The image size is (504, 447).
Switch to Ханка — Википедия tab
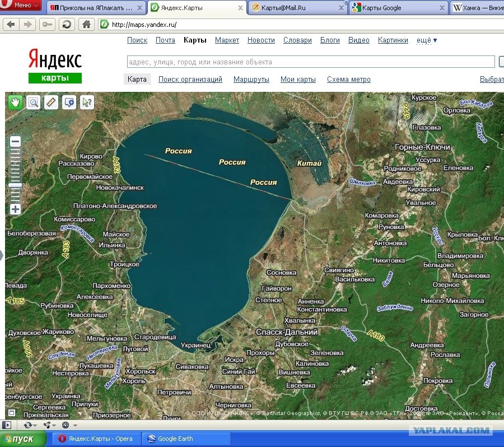(477, 8)
